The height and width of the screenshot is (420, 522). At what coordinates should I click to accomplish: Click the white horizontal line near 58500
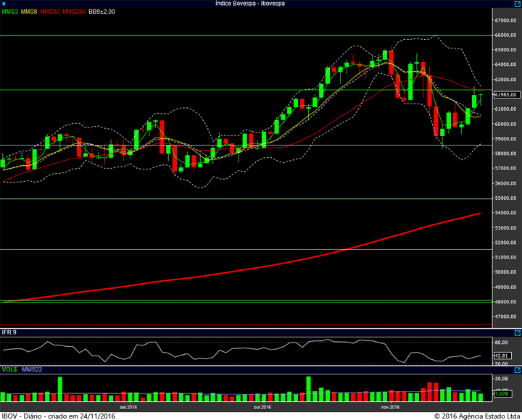pos(246,146)
